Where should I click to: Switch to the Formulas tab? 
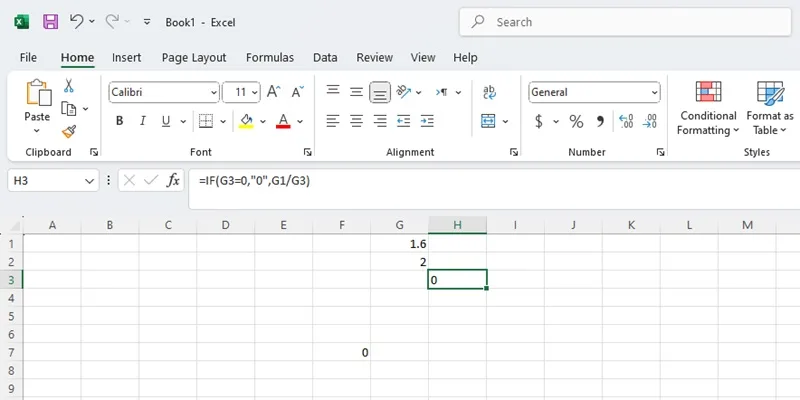pyautogui.click(x=270, y=58)
